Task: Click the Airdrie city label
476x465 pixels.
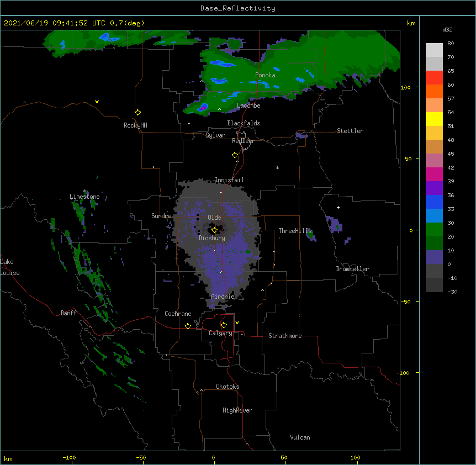Action: [223, 297]
